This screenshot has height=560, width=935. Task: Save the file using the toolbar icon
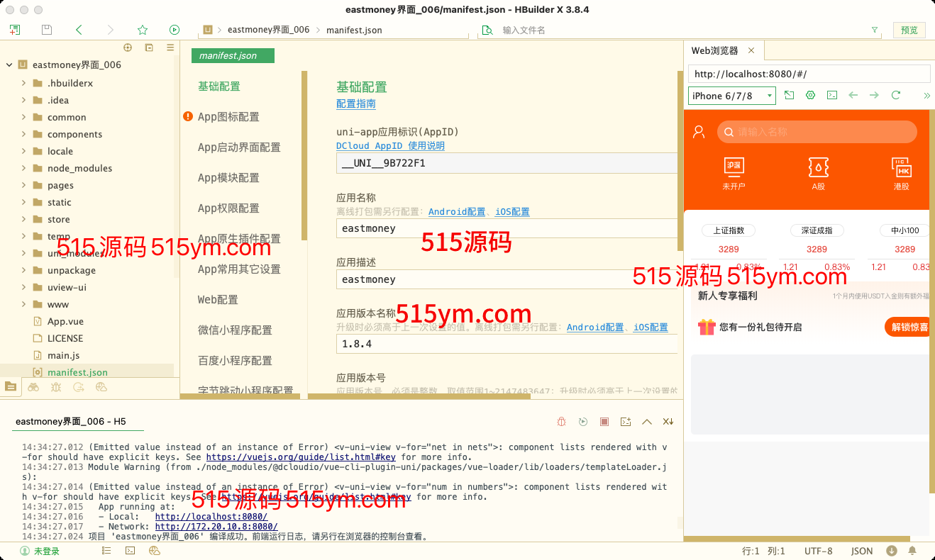47,30
